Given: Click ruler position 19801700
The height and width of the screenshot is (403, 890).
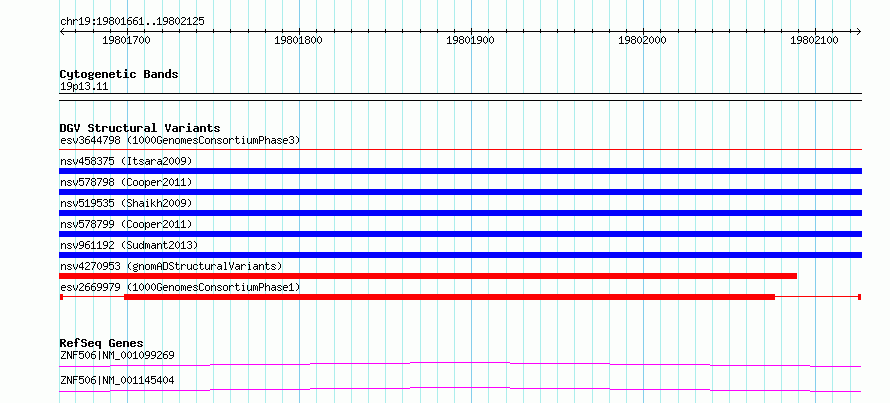Looking at the screenshot, I should click(126, 41).
